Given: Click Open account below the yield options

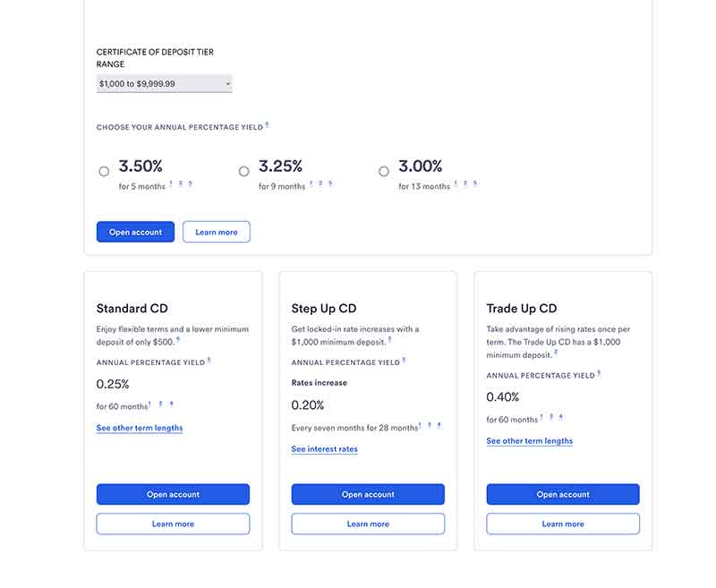Looking at the screenshot, I should (x=135, y=232).
